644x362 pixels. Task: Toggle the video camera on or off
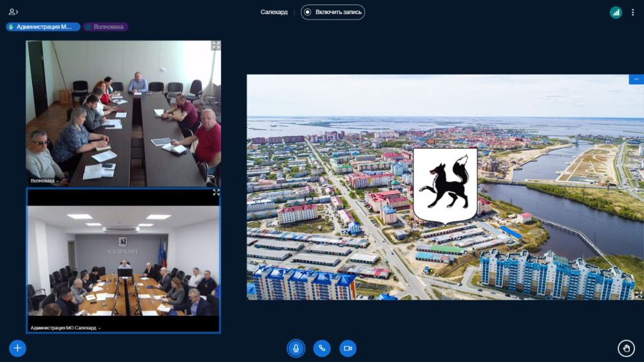pyautogui.click(x=348, y=348)
